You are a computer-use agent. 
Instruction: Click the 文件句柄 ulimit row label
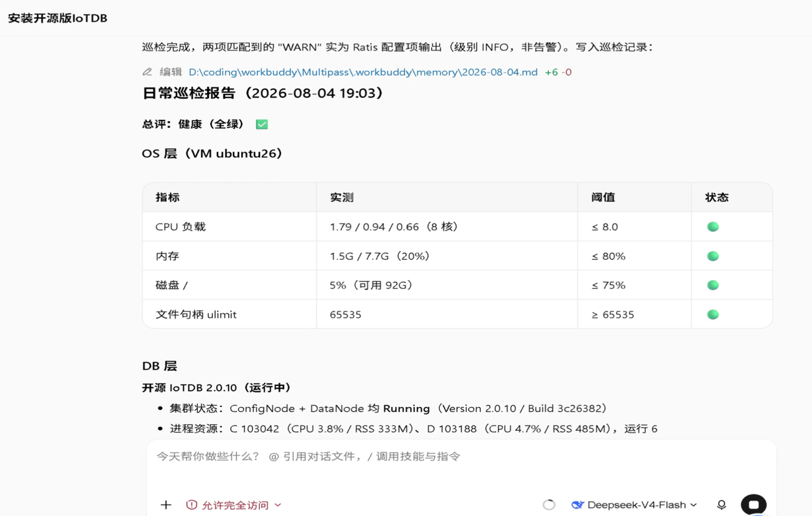point(196,314)
